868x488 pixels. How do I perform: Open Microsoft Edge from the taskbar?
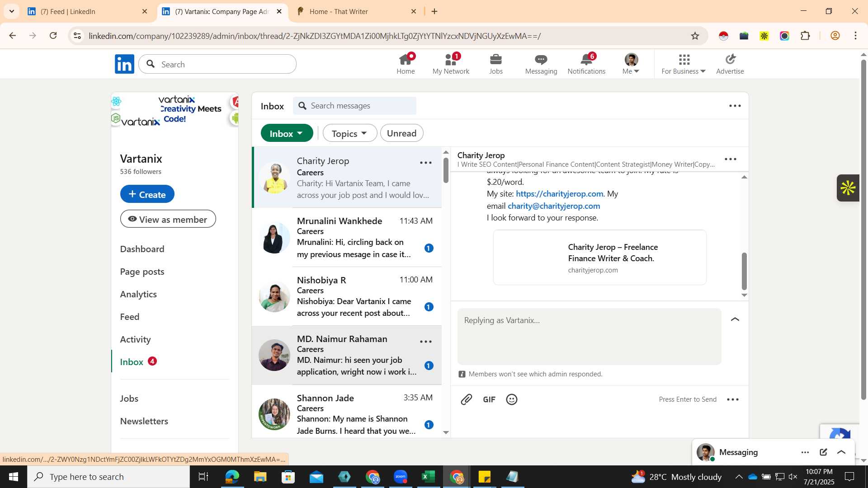(232, 477)
